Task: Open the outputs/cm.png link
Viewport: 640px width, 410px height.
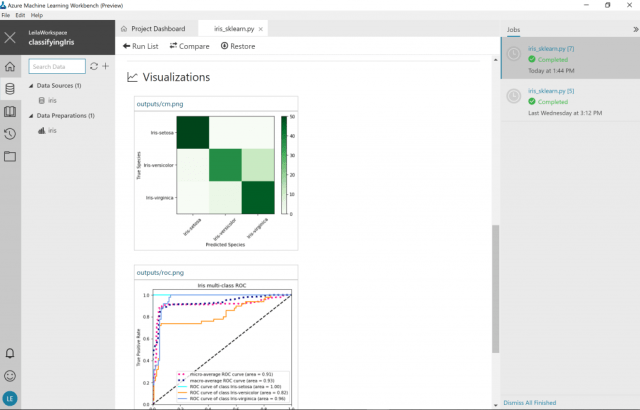Action: tap(160, 104)
